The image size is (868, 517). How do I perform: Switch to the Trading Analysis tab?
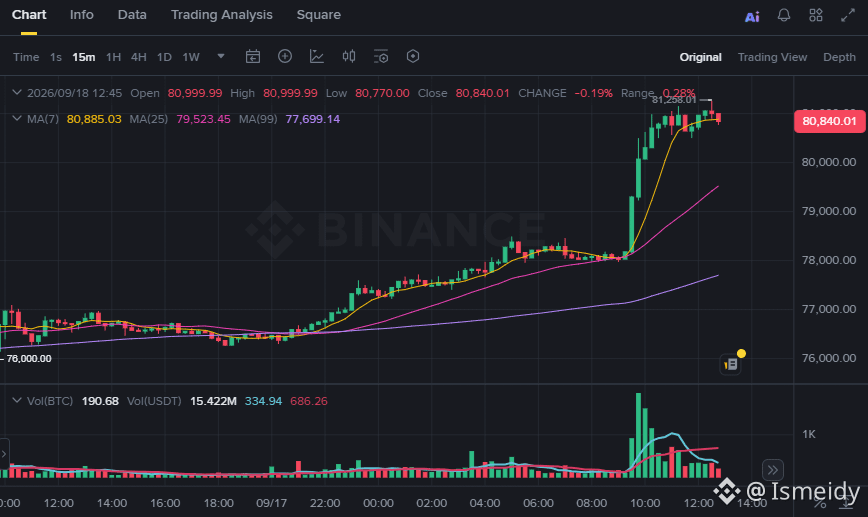pos(221,15)
